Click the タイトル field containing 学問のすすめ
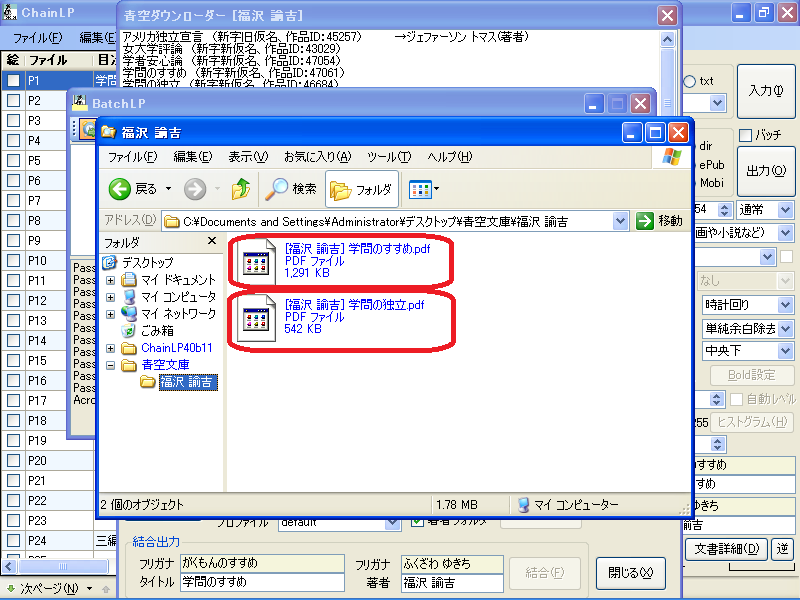Screen dimensions: 800x600 point(263,582)
